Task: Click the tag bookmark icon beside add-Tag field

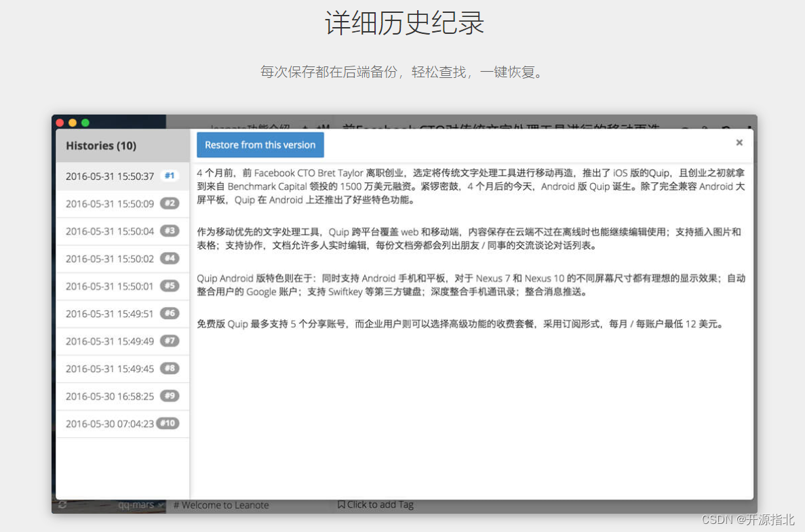Action: coord(341,504)
